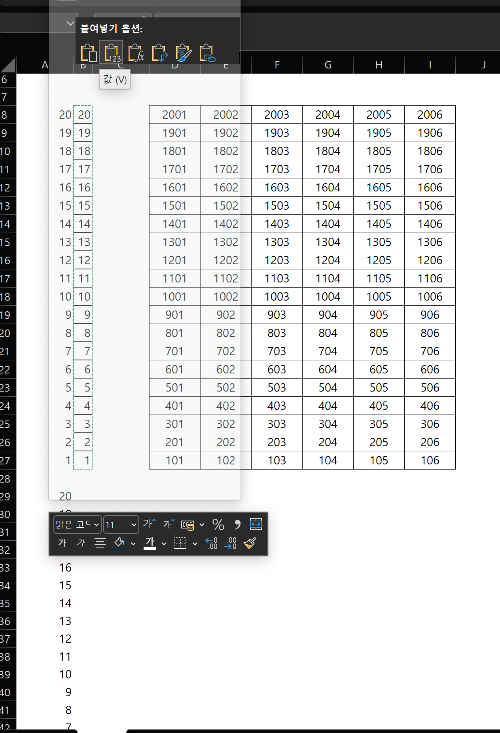Click the center align icon

[x=100, y=543]
